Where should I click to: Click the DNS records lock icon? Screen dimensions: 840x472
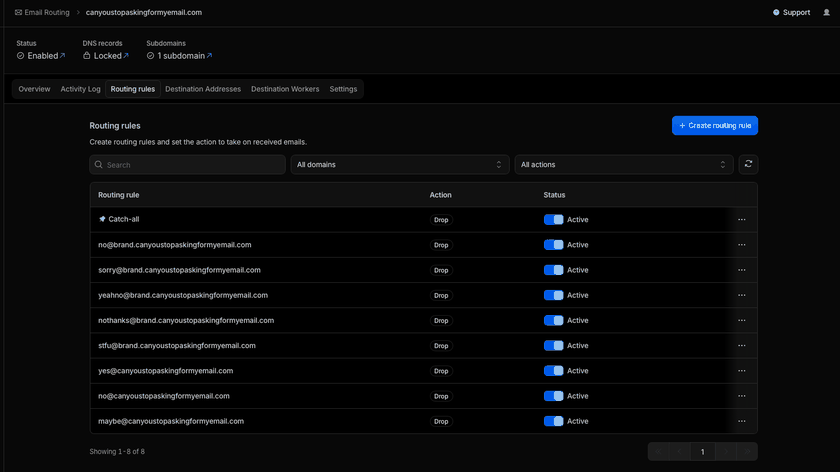tap(87, 56)
